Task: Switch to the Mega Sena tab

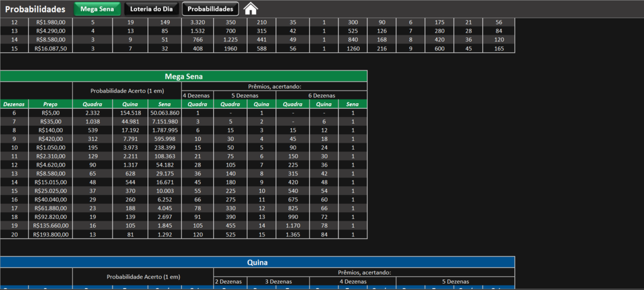Action: [97, 9]
